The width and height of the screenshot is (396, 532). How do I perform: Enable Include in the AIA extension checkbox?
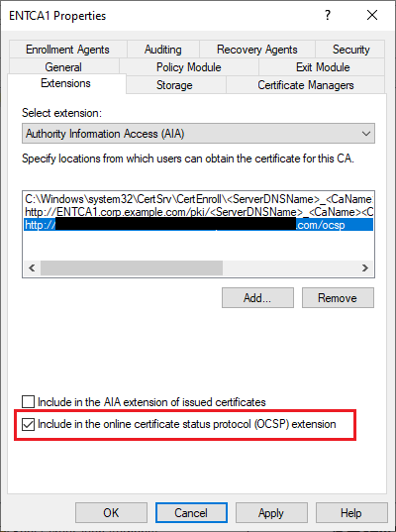28,402
